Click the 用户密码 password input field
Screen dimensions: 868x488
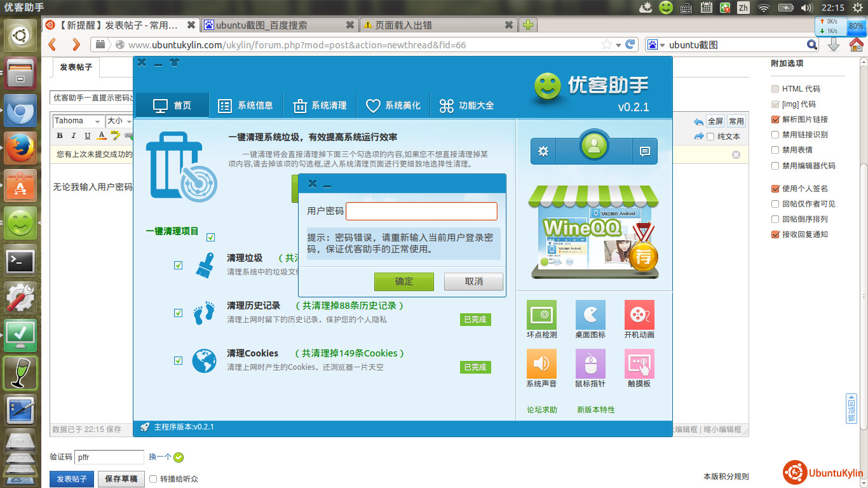[421, 211]
